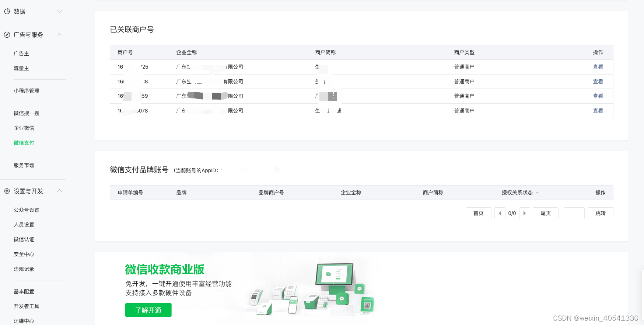Image resolution: width=644 pixels, height=325 pixels.
Task: Open 微信认证 in the sidebar
Action: pos(24,239)
